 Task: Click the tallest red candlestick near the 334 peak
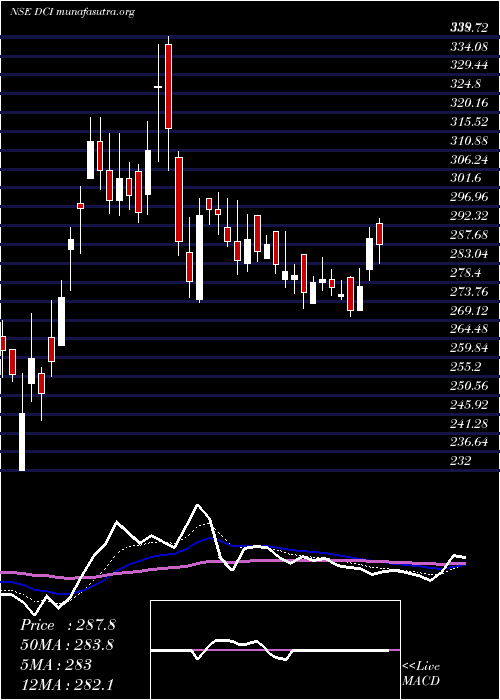[x=168, y=87]
